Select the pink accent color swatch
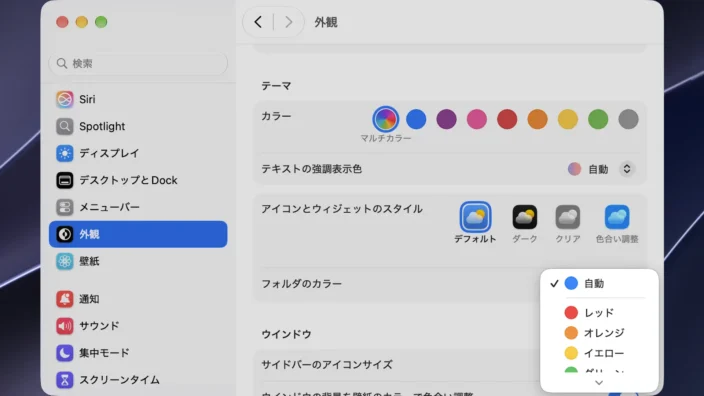Viewport: 704px width, 396px height. coord(477,119)
